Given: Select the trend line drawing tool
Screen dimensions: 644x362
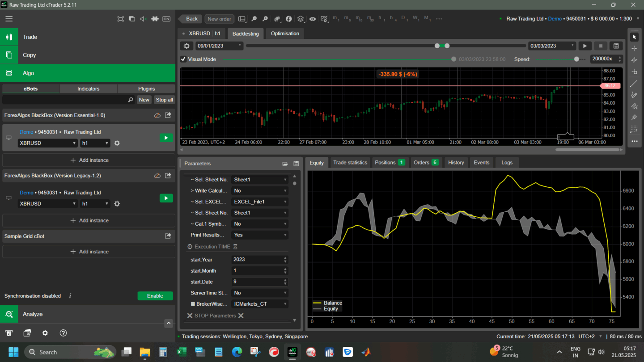Looking at the screenshot, I should click(x=634, y=84).
